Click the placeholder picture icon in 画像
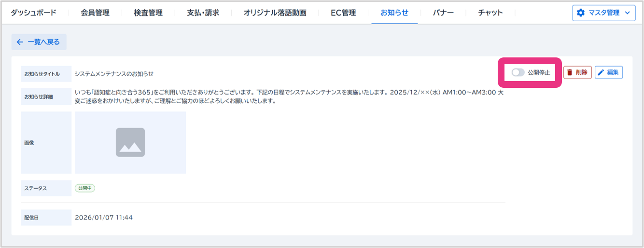 130,142
